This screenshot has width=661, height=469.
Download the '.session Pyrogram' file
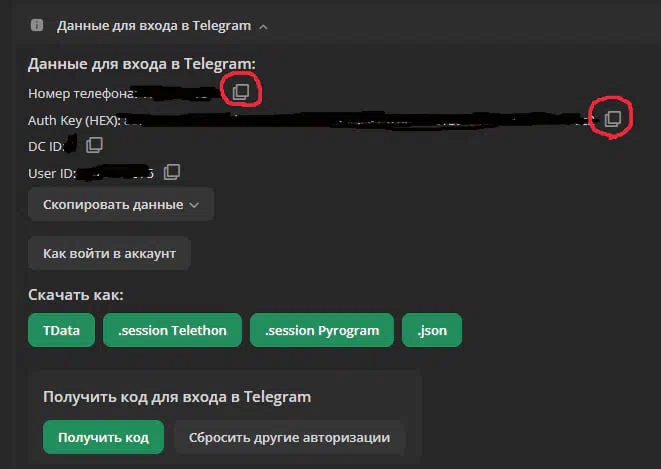tap(322, 330)
